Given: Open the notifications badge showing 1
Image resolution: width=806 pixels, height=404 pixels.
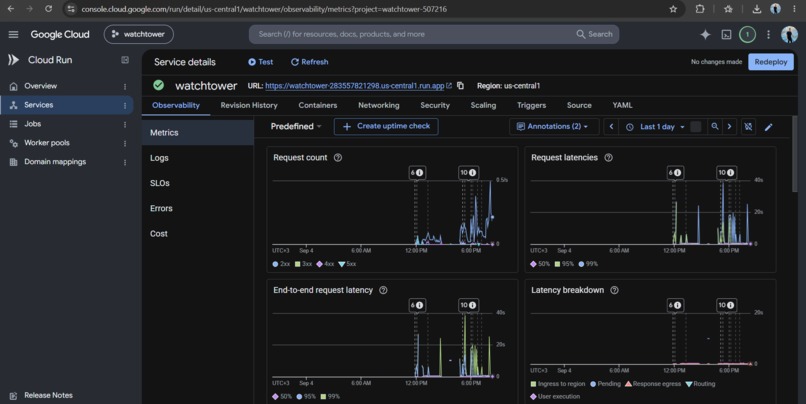Looking at the screenshot, I should point(747,34).
